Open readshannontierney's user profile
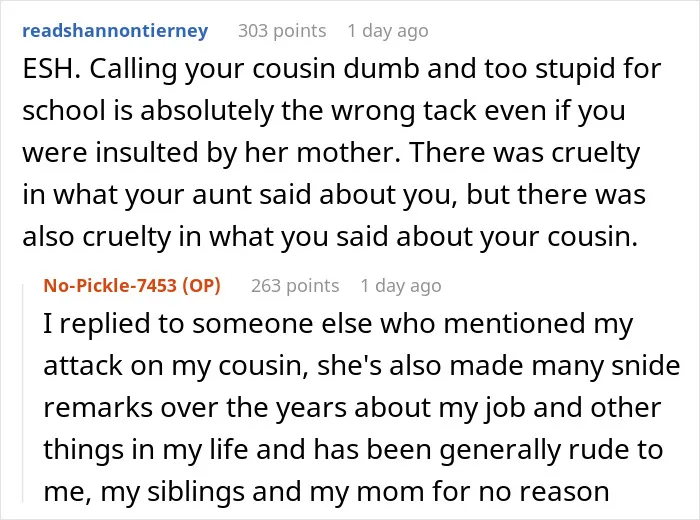This screenshot has width=700, height=520. pos(115,31)
